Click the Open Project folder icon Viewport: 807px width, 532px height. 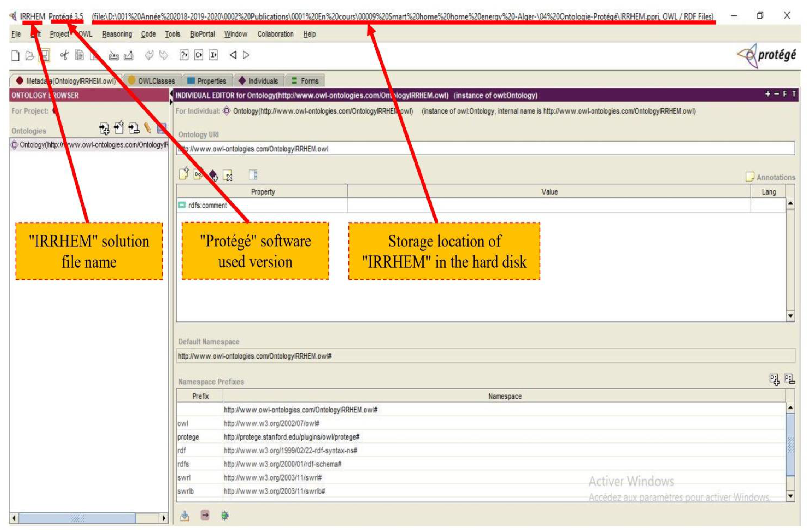coord(30,55)
